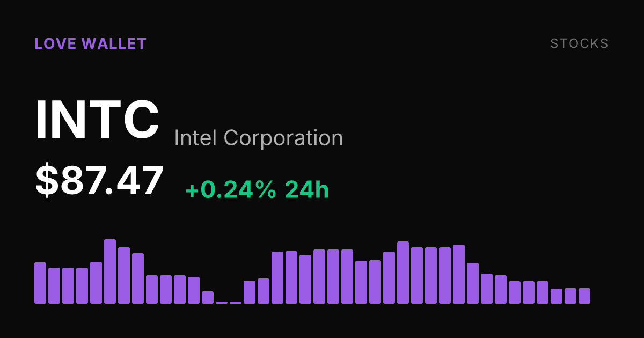
Task: Click the LOVE WALLET brand label
Action: 90,44
